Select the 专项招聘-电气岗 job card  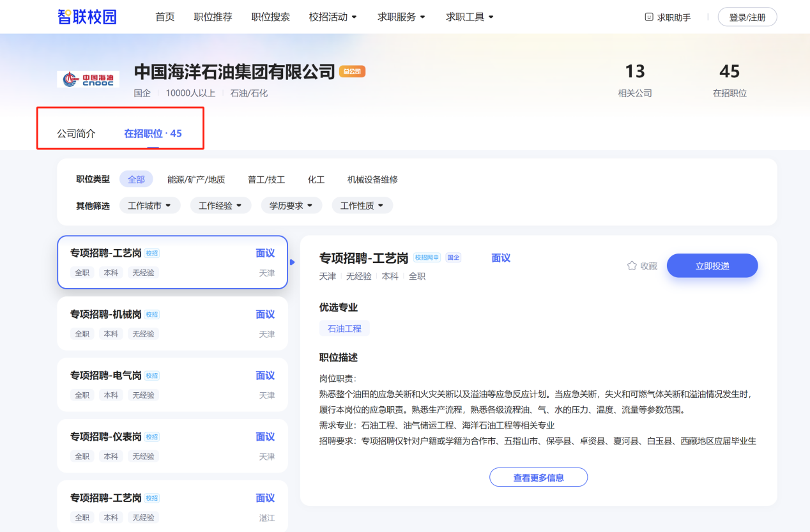coord(172,384)
